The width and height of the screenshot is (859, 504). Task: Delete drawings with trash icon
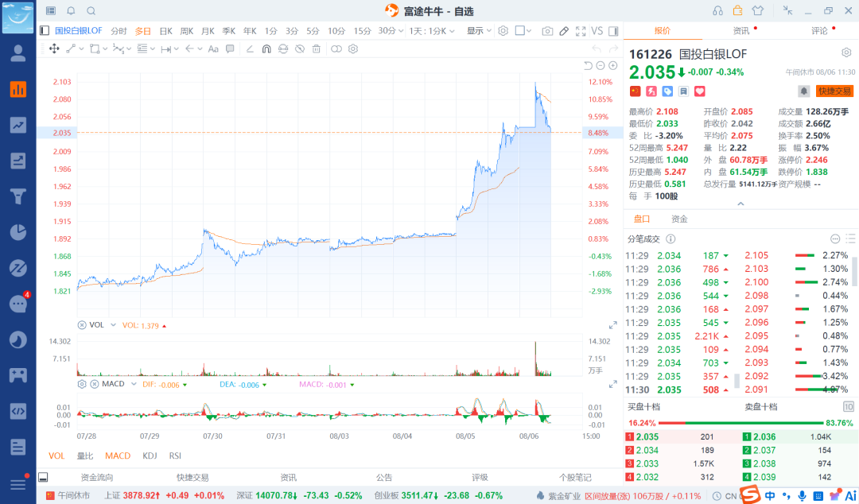tap(316, 48)
